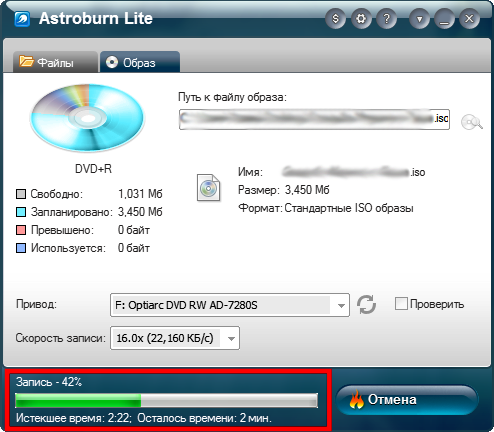The image size is (494, 432).
Task: Click the cyan Запланировано color swatch
Action: click(21, 212)
